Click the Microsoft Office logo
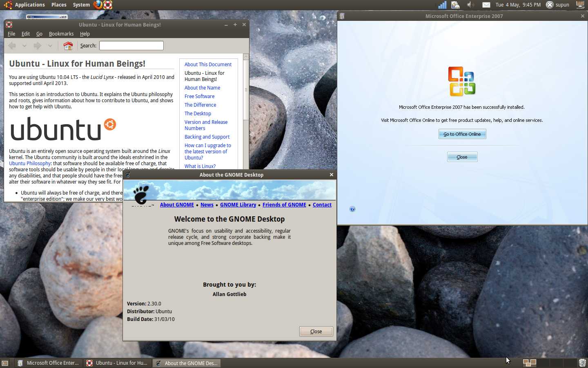Image resolution: width=588 pixels, height=368 pixels. click(462, 81)
